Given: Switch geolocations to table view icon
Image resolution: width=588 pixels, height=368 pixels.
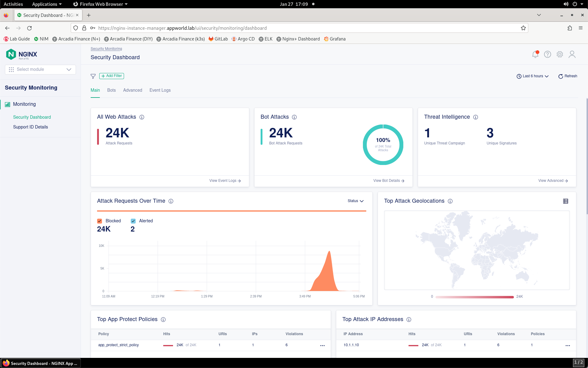Looking at the screenshot, I should click(566, 201).
